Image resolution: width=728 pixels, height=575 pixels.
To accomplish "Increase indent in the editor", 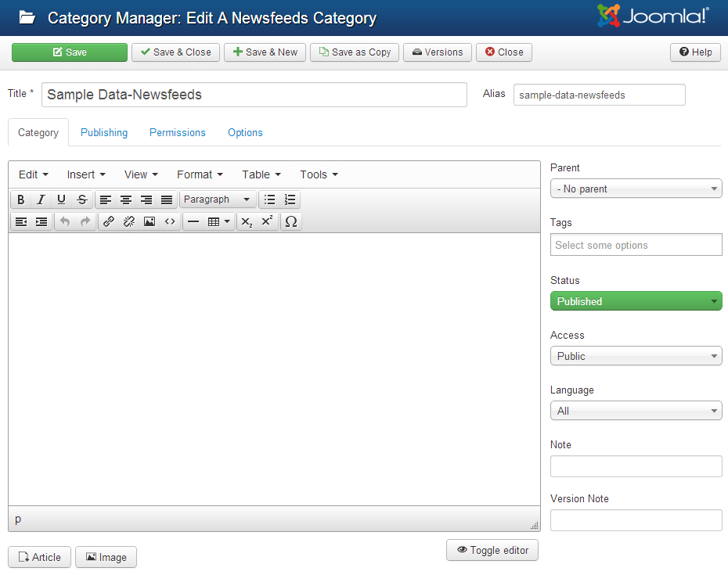I will tap(41, 222).
